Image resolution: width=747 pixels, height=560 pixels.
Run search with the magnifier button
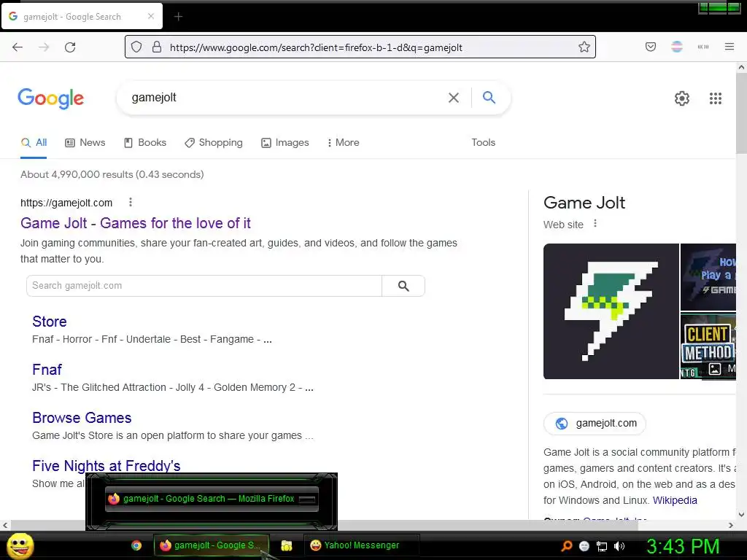[489, 98]
